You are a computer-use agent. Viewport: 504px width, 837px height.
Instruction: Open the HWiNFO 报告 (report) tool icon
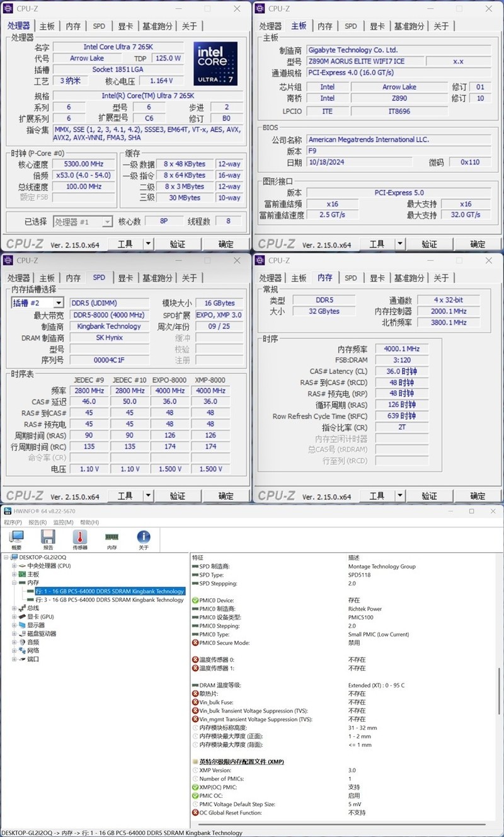tap(47, 539)
